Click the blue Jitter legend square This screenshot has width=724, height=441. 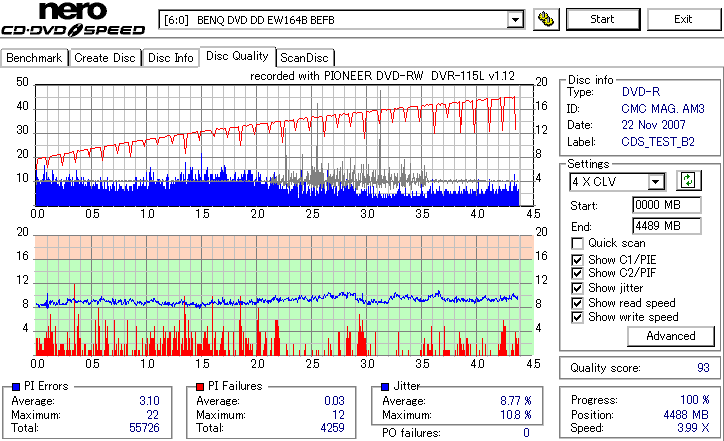coord(385,387)
